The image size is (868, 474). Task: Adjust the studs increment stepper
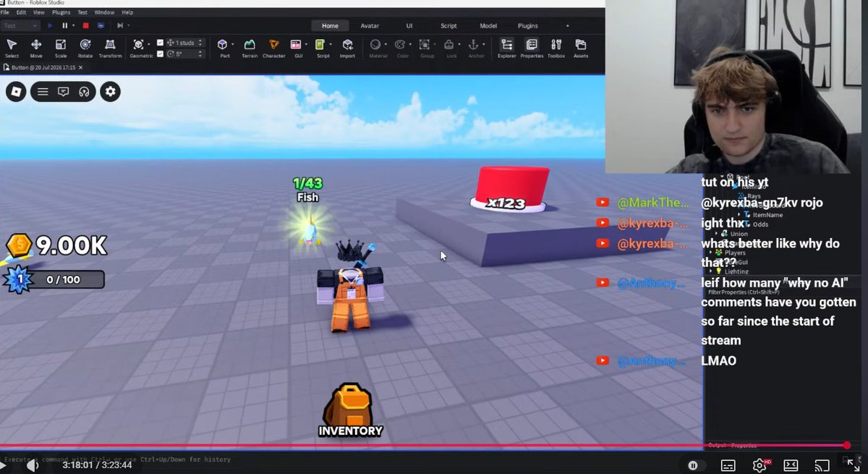click(x=200, y=43)
